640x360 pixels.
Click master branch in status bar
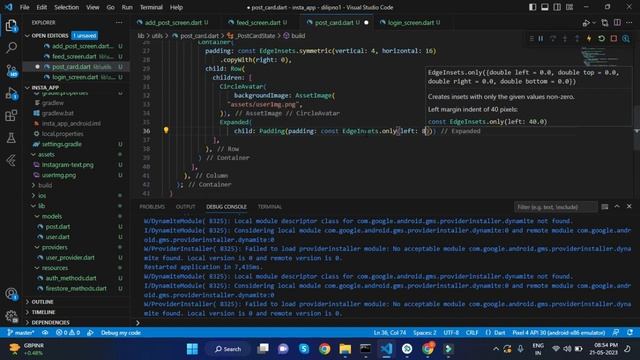pyautogui.click(x=21, y=333)
